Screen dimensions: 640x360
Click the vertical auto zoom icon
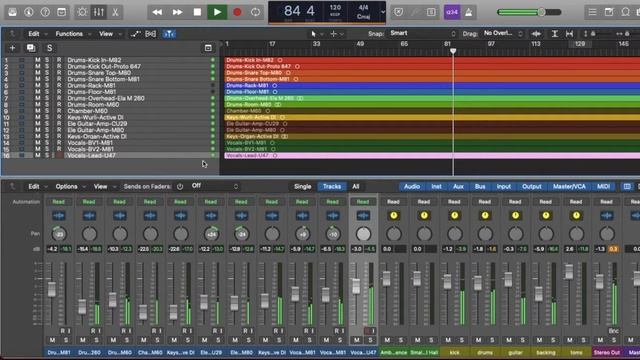pos(554,34)
